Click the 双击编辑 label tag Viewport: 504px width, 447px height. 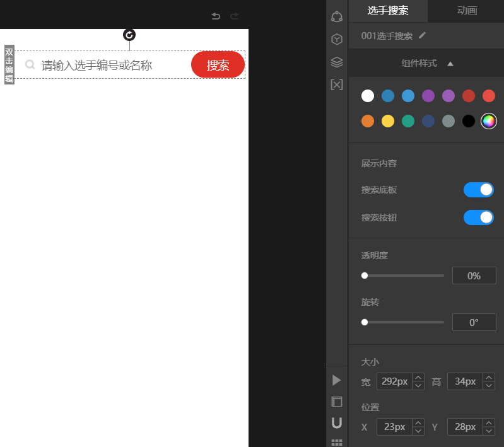point(9,64)
